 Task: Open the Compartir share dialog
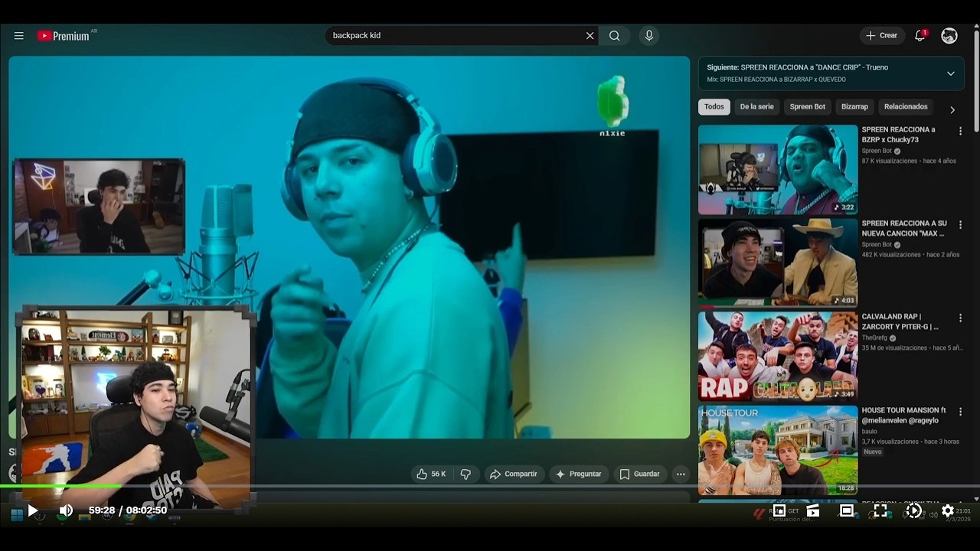[x=514, y=474]
